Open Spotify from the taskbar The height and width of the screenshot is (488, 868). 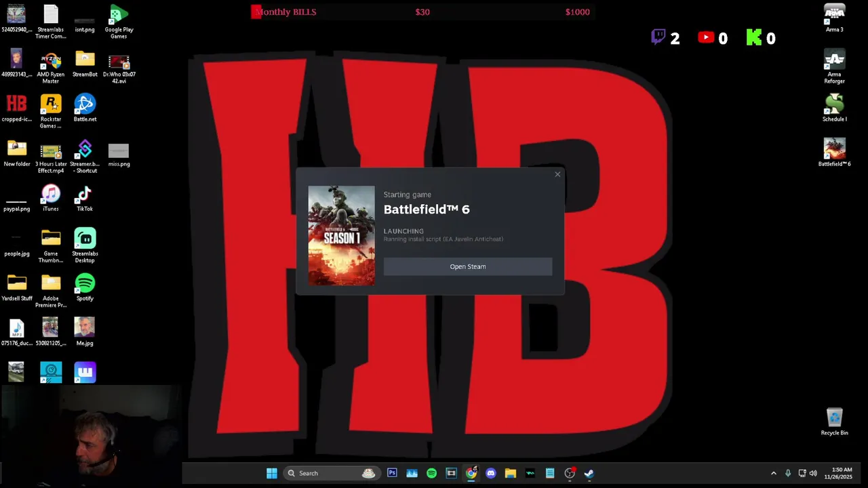pyautogui.click(x=431, y=473)
